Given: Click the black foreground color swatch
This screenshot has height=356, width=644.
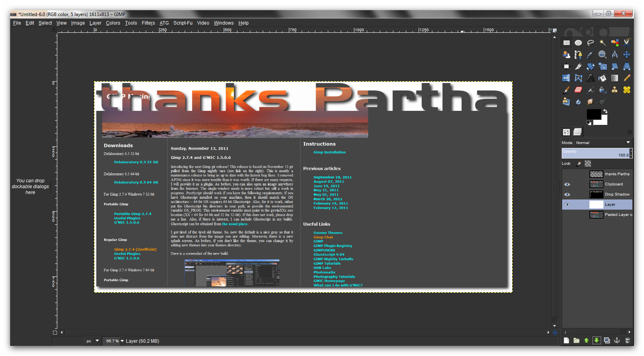Looking at the screenshot, I should coord(593,114).
